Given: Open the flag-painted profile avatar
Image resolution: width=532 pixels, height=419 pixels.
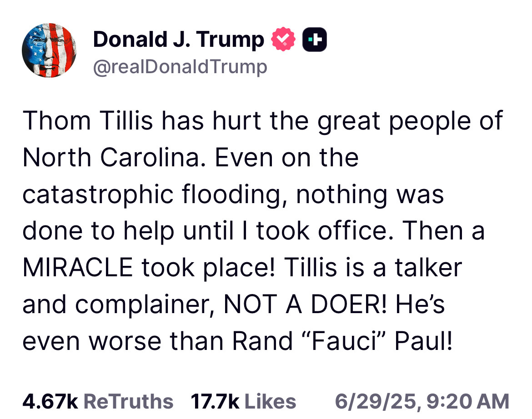Looking at the screenshot, I should coord(49,50).
